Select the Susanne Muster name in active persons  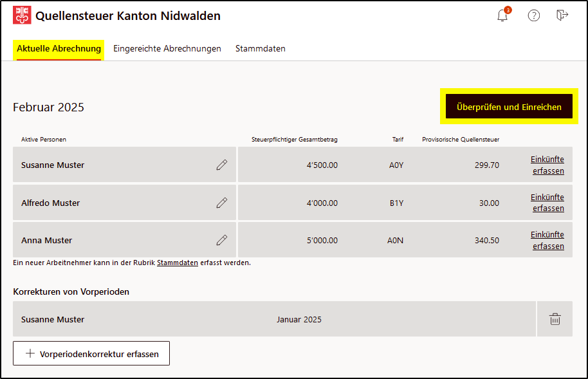53,165
